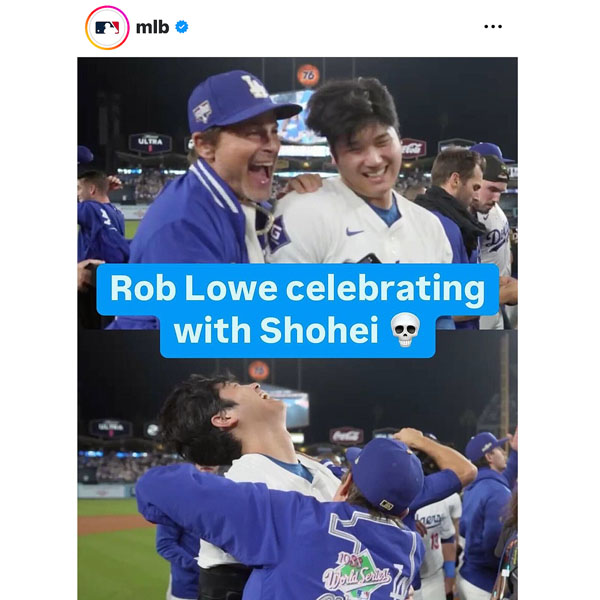
Task: Click the Coca-Cola sign in top photo
Action: (x=413, y=147)
